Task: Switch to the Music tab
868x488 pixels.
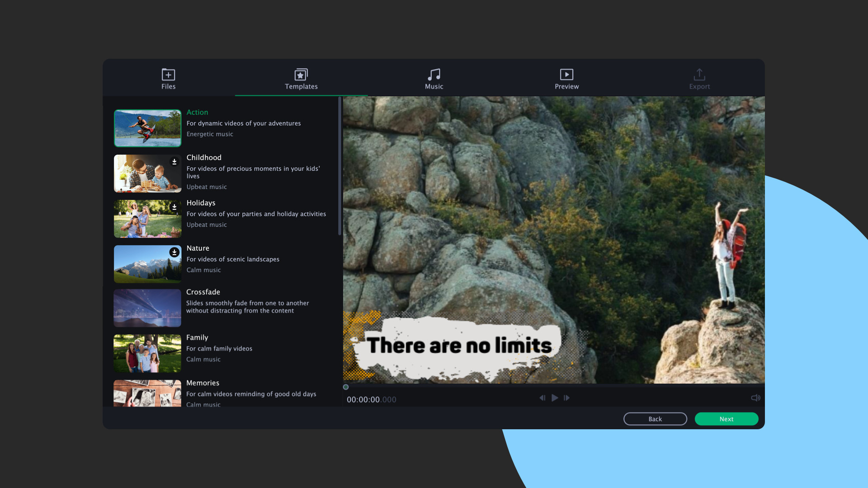Action: 434,79
